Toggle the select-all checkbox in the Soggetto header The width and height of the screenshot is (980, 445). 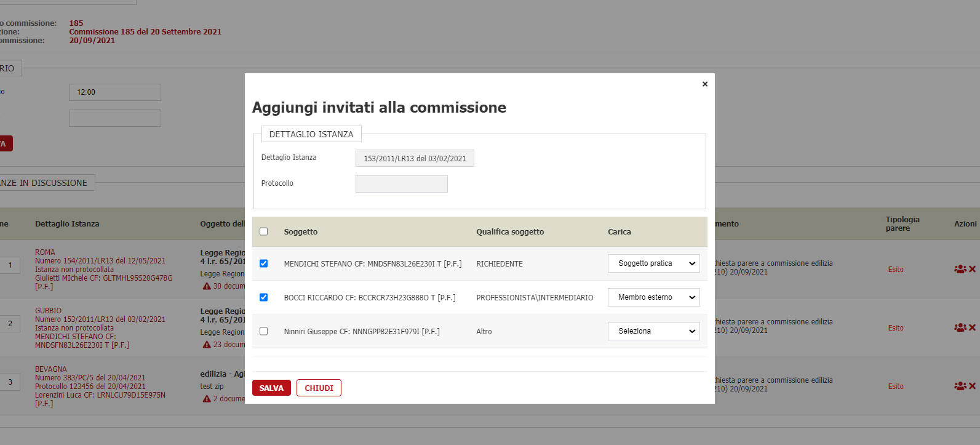point(264,231)
